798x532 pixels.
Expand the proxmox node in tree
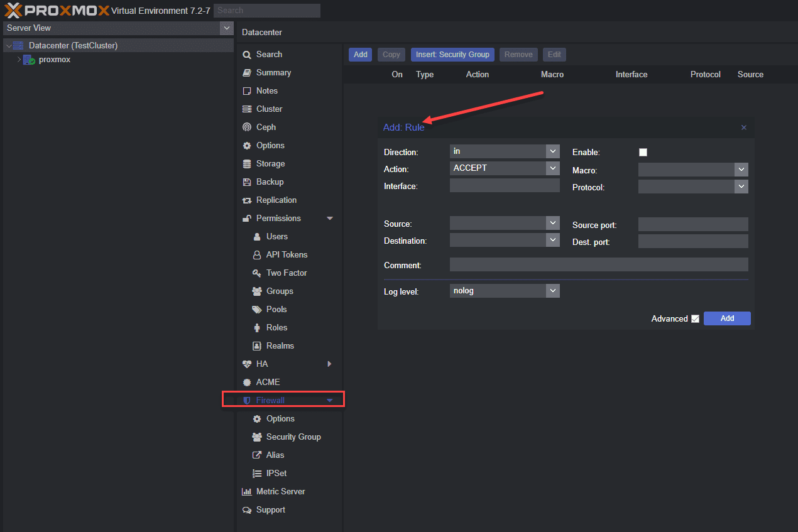point(19,60)
